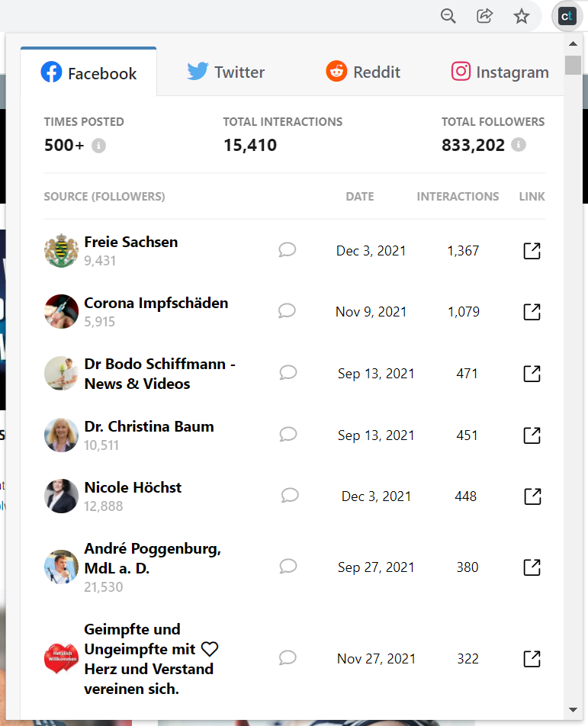Click the zoom out magnifier icon
The image size is (588, 726).
(x=448, y=16)
